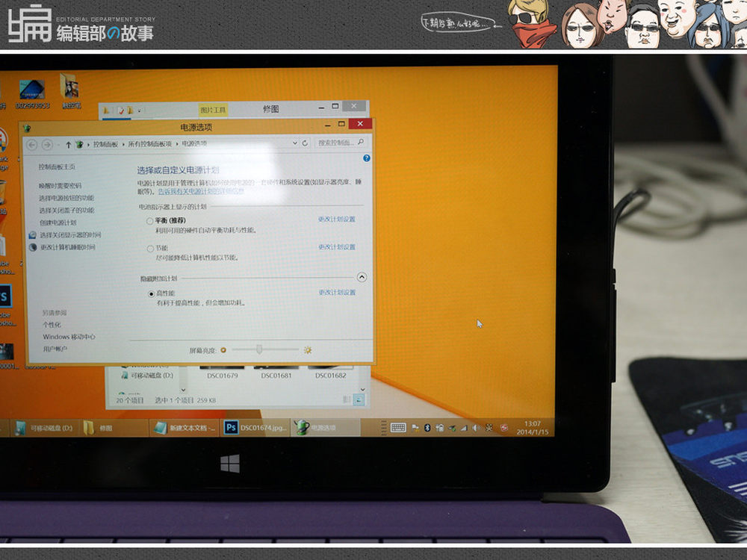The width and height of the screenshot is (747, 560).
Task: Change plan settings for 高性能 plan
Action: pyautogui.click(x=338, y=292)
